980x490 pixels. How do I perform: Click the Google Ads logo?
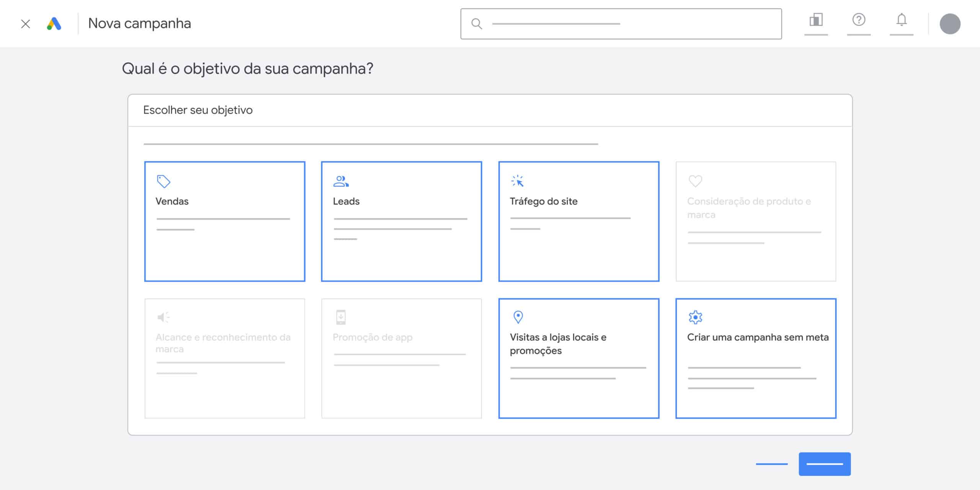(x=54, y=24)
